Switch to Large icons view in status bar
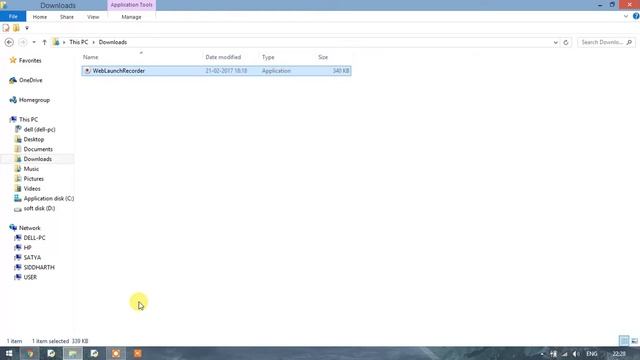Viewport: 640px width, 360px height. click(x=634, y=340)
